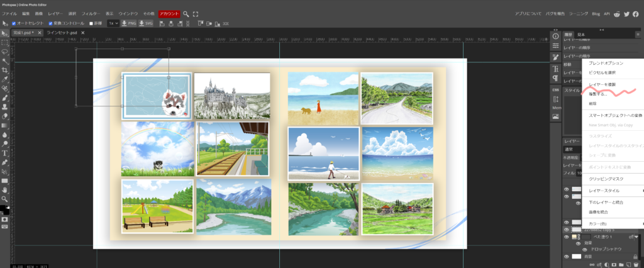Open the 1x scale dropdown

(113, 23)
